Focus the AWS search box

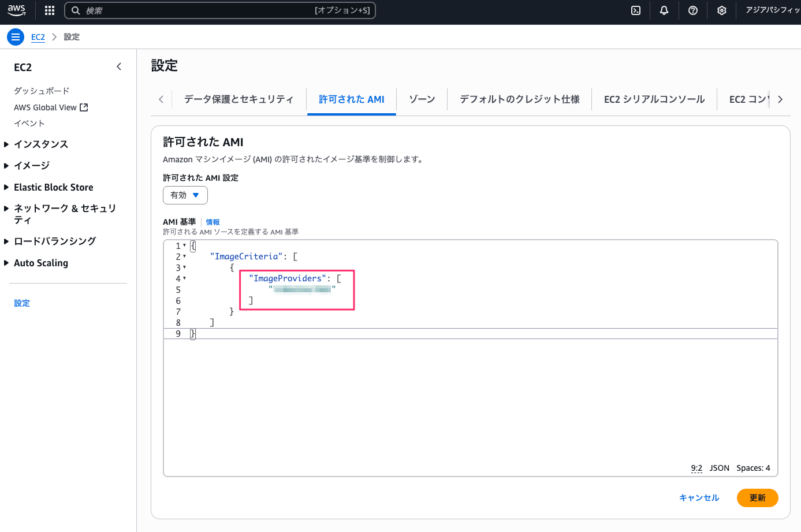point(220,10)
